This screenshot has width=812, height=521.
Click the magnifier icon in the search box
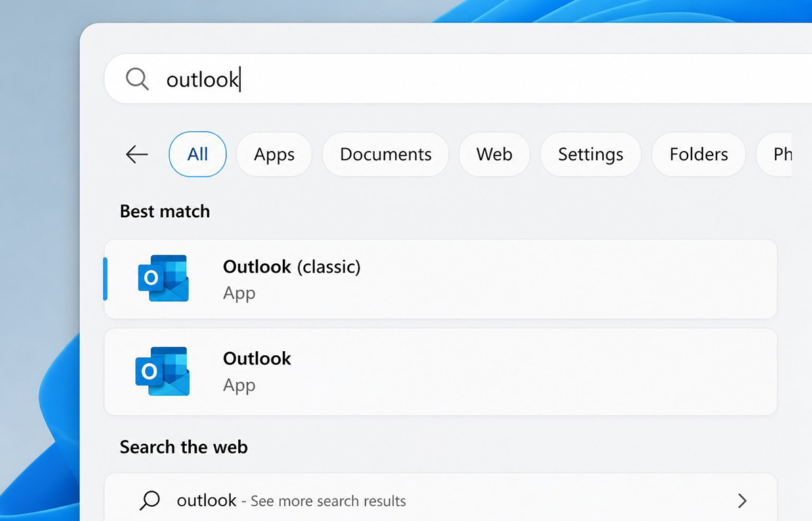pyautogui.click(x=137, y=79)
